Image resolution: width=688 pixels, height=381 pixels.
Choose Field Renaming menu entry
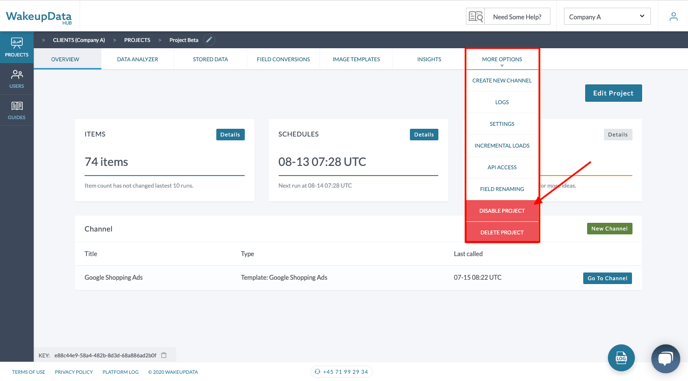pos(502,189)
